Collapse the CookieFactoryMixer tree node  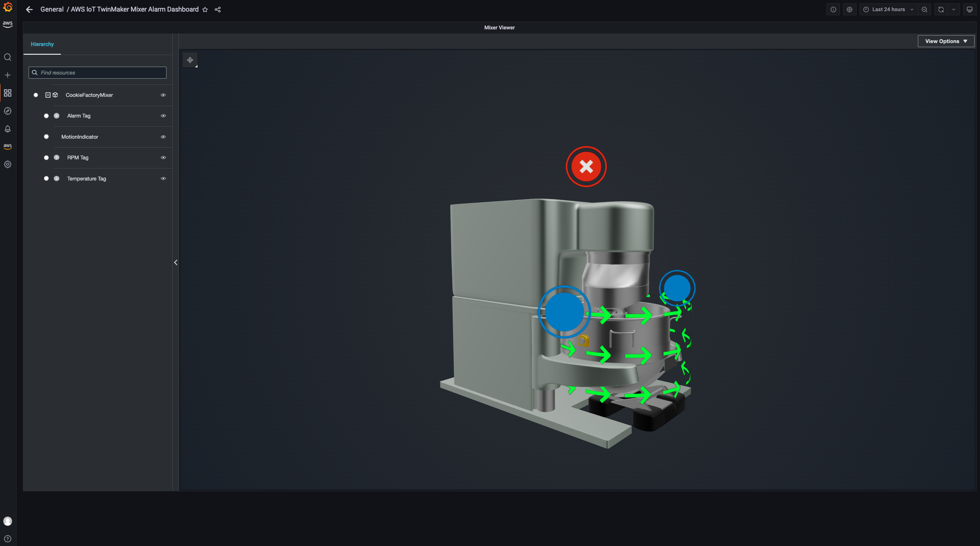coord(48,95)
